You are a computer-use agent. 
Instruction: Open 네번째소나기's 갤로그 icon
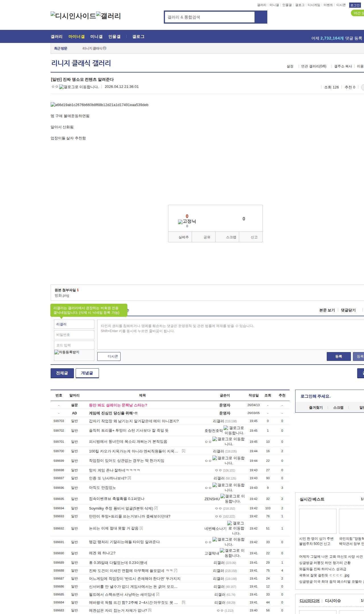(x=236, y=528)
